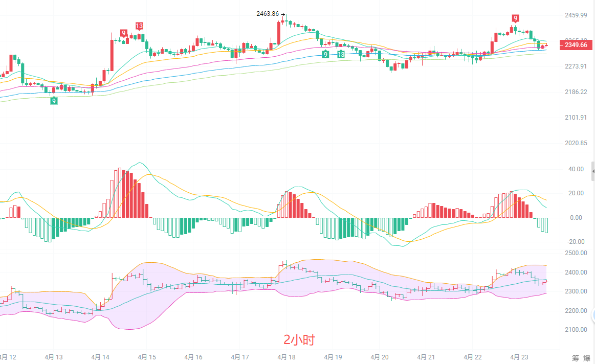Select 4月 18 on the time axis
This screenshot has height=364, width=595.
[287, 357]
